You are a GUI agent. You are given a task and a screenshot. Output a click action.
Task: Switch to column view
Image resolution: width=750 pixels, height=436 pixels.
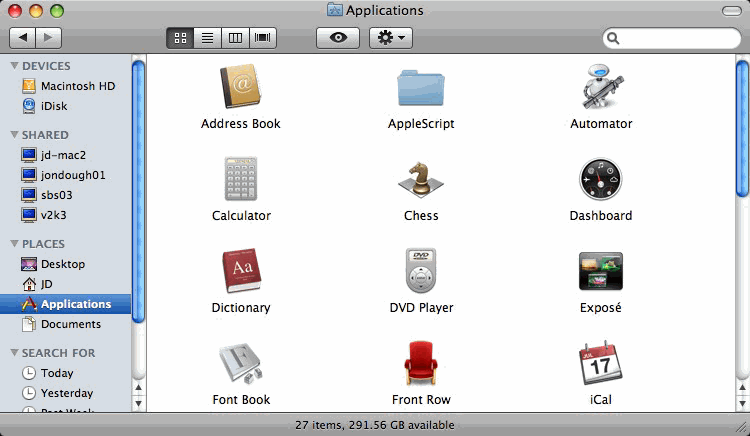tap(235, 38)
